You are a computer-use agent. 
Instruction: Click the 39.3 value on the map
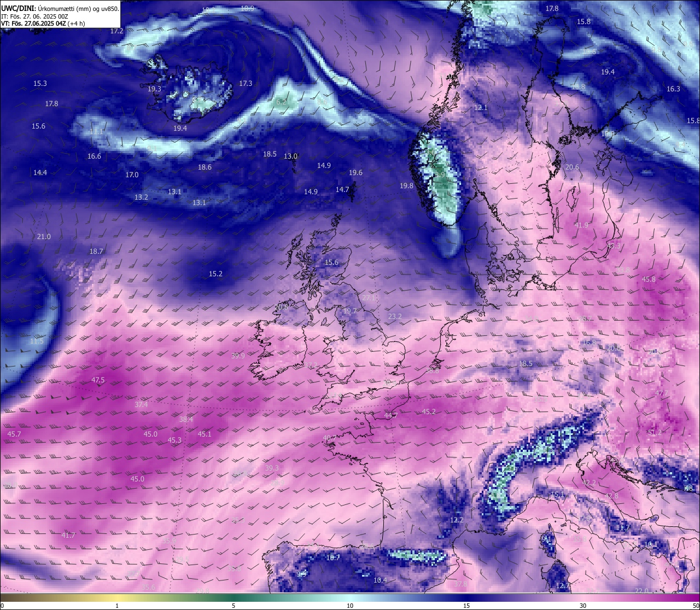(x=272, y=468)
